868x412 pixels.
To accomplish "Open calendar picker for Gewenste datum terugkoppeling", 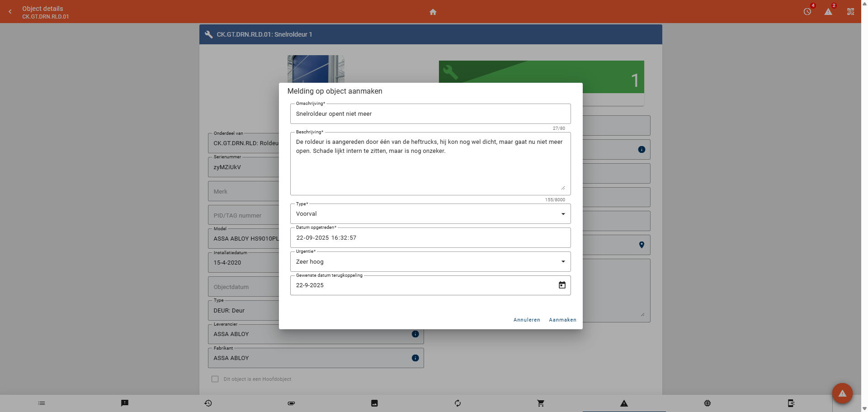I will tap(562, 285).
